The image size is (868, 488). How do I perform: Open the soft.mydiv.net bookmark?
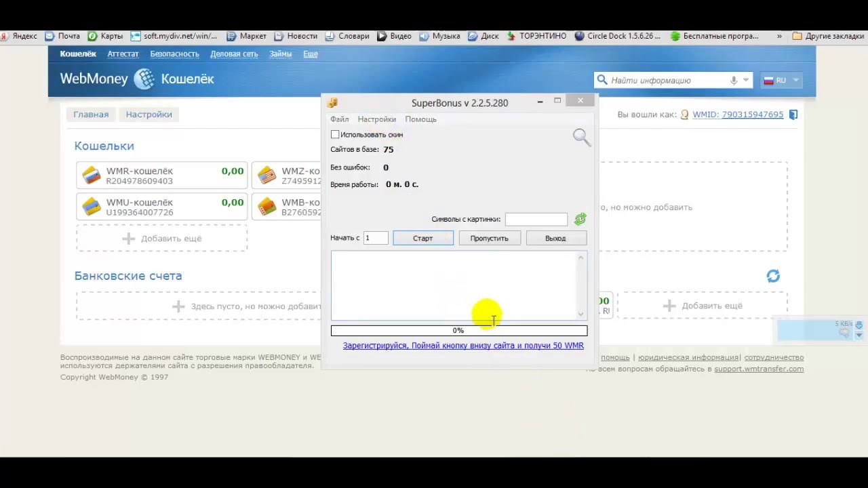(x=174, y=36)
